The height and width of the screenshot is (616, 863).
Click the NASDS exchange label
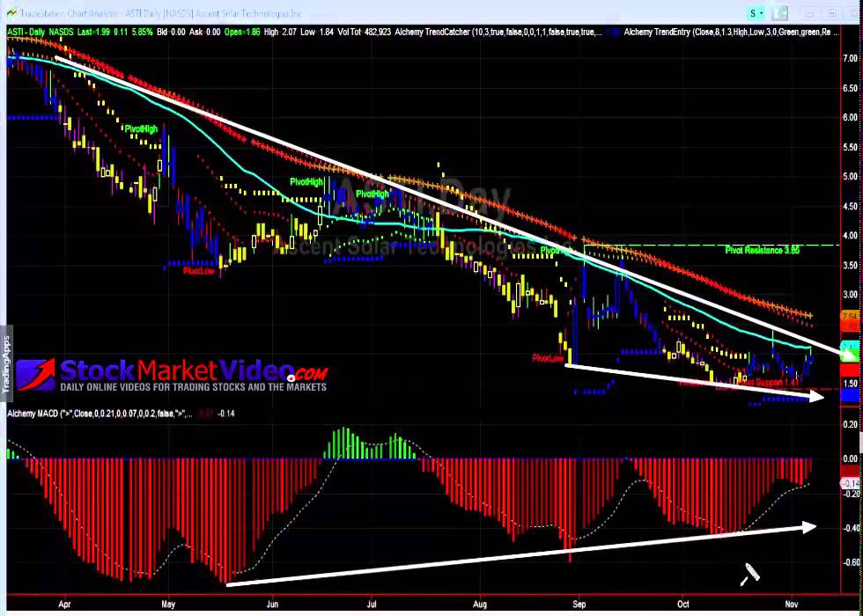click(x=61, y=33)
